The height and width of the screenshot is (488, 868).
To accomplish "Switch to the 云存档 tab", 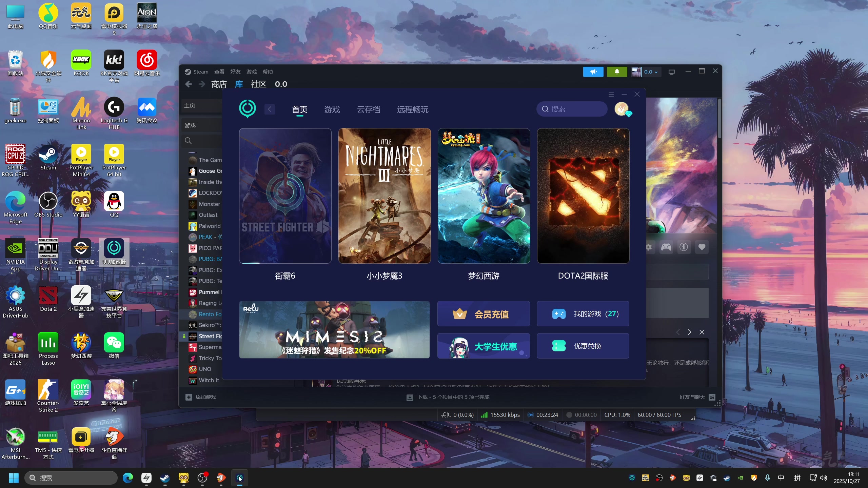I will (x=368, y=109).
